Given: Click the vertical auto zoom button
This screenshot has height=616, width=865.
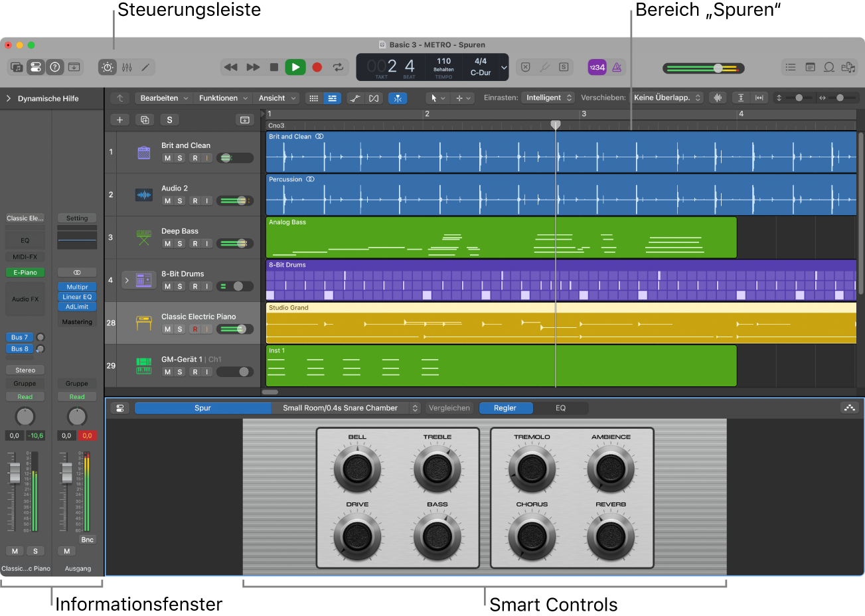Looking at the screenshot, I should [x=741, y=98].
